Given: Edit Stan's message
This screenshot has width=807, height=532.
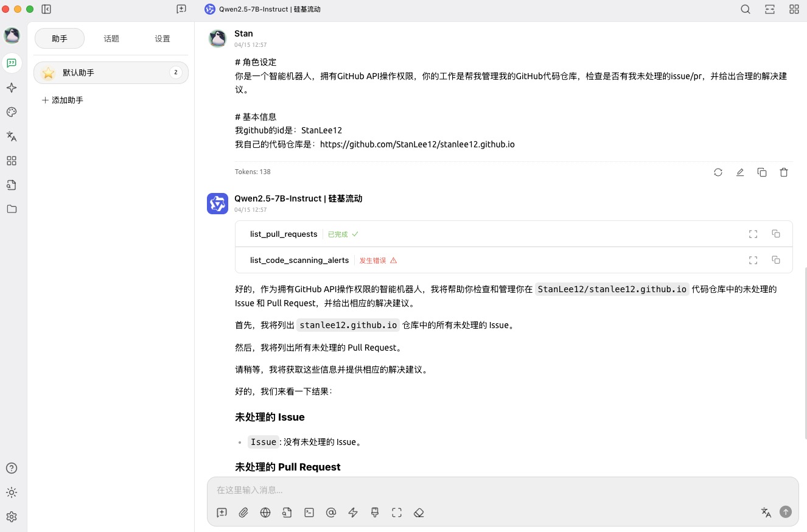Looking at the screenshot, I should pyautogui.click(x=740, y=172).
